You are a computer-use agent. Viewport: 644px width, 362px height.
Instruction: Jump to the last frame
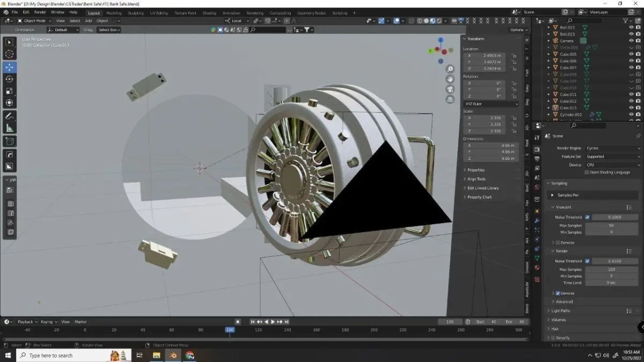coord(286,322)
